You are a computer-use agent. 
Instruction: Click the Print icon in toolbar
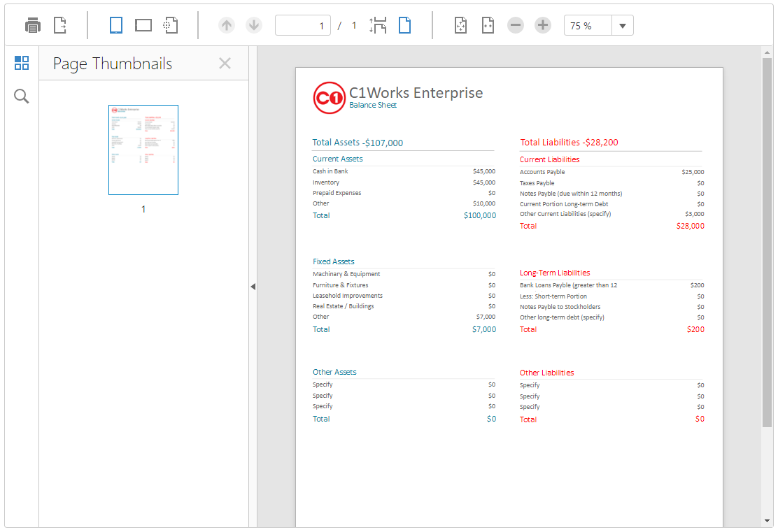[33, 25]
